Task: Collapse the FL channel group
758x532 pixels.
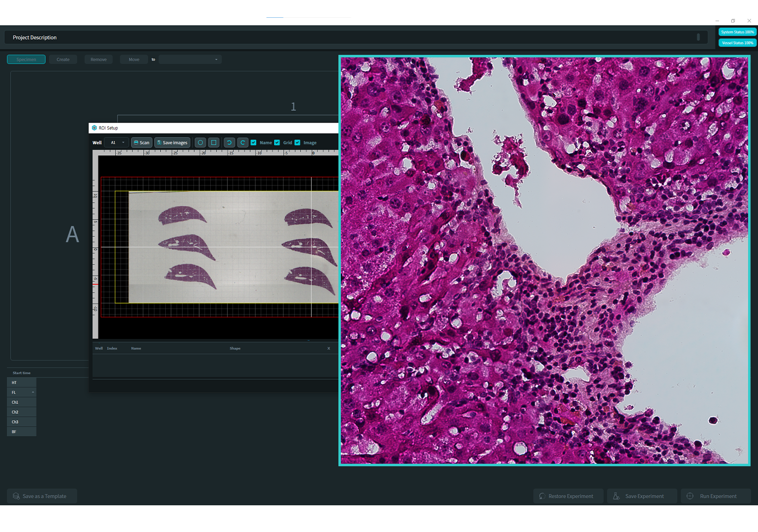Action: tap(33, 392)
